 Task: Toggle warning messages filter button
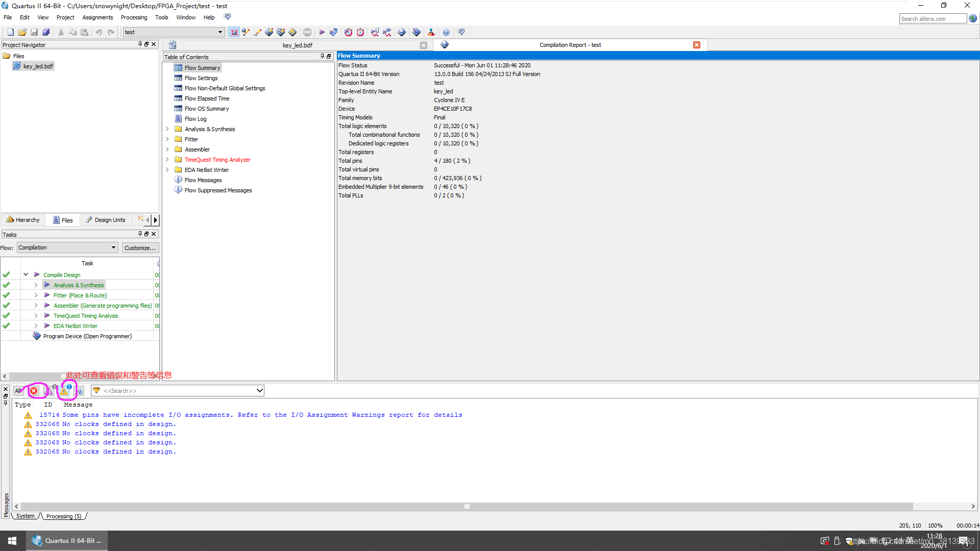pyautogui.click(x=64, y=391)
